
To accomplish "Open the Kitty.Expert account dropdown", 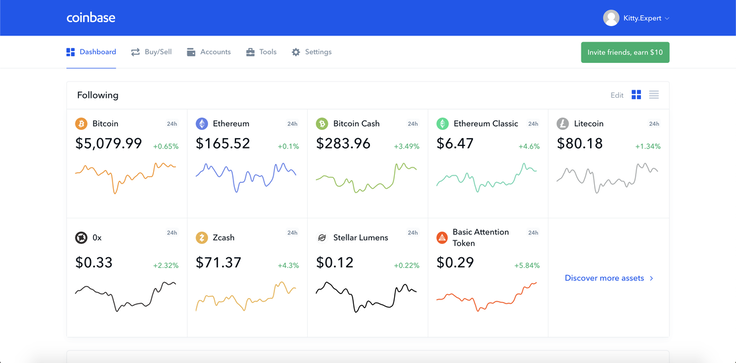I will pyautogui.click(x=636, y=18).
